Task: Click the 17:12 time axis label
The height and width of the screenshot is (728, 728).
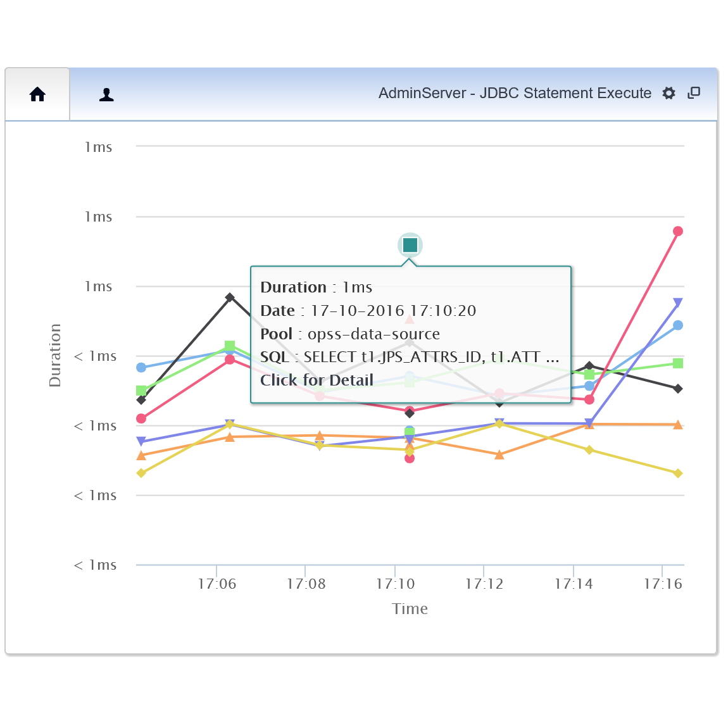Action: point(484,584)
